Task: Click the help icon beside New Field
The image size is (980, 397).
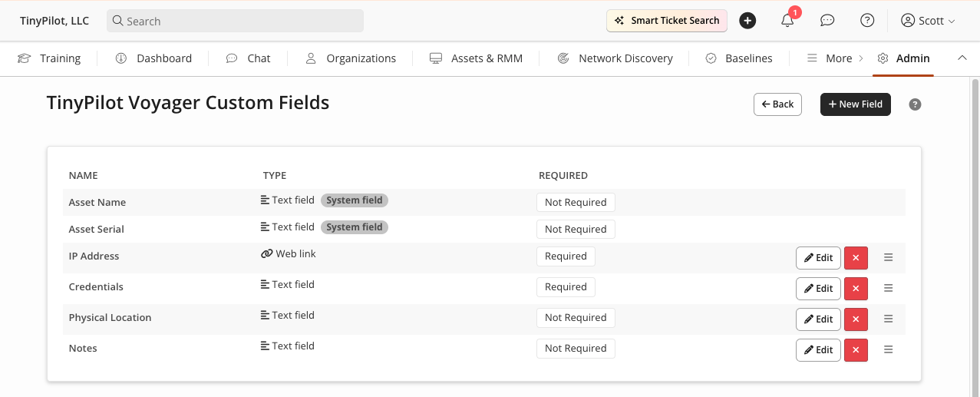Action: tap(915, 104)
